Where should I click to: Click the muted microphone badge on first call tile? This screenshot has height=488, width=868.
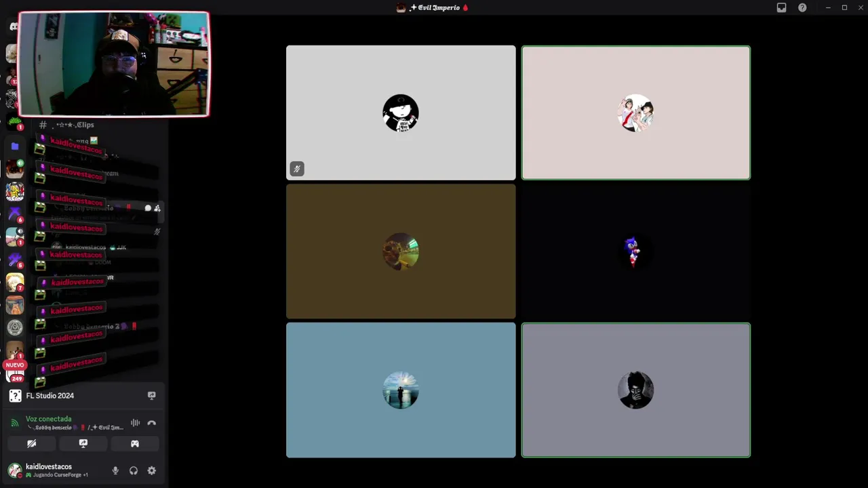point(297,169)
